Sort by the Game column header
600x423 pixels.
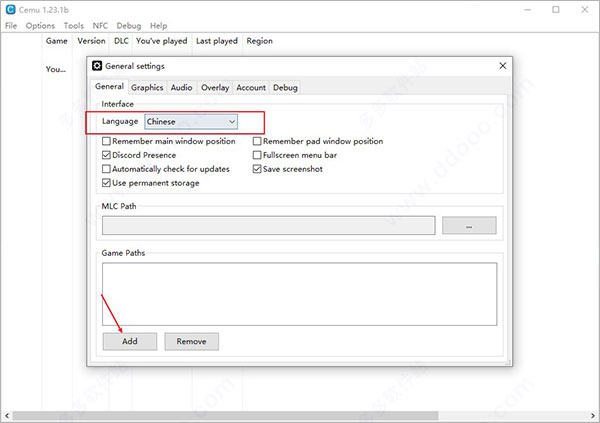(57, 41)
